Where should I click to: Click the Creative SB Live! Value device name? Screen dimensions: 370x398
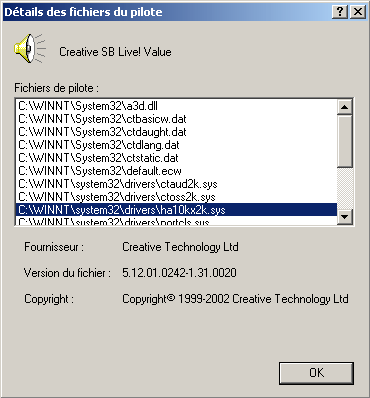[115, 52]
